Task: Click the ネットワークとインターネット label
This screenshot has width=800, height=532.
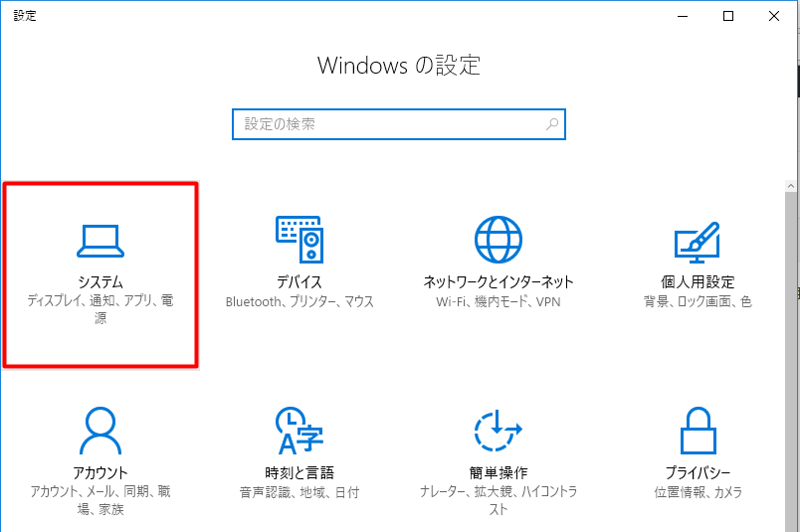Action: (x=499, y=281)
